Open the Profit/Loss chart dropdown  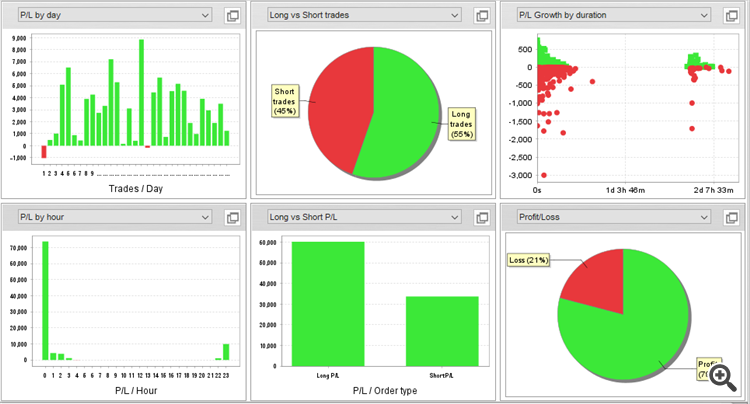click(614, 217)
